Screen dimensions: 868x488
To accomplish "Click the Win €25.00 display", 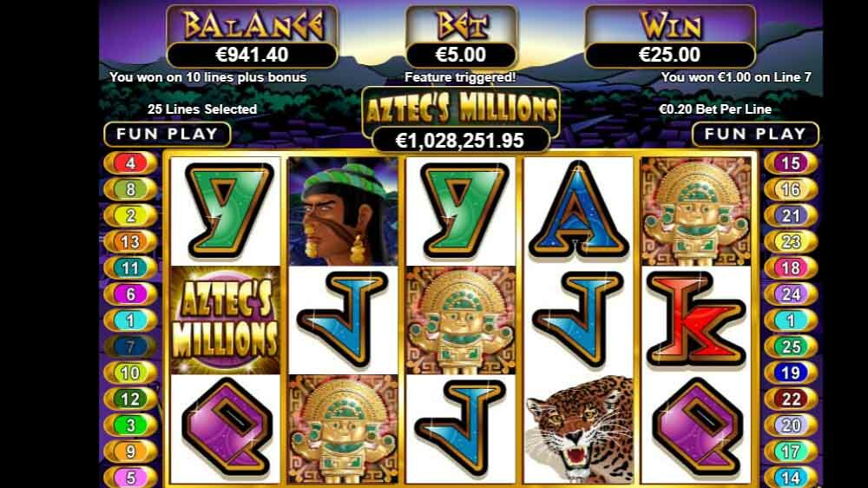I will (x=670, y=55).
